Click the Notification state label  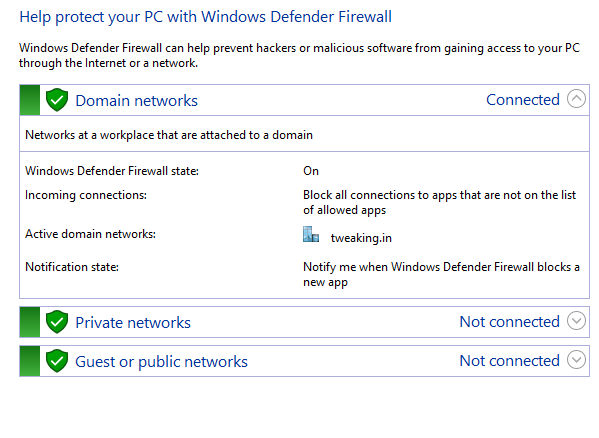72,267
